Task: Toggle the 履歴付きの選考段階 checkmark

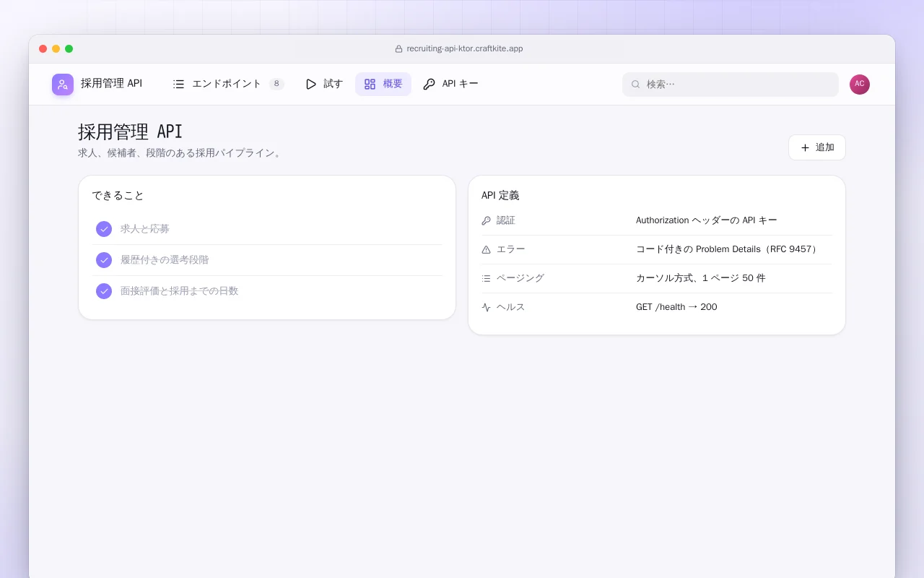Action: click(x=104, y=260)
